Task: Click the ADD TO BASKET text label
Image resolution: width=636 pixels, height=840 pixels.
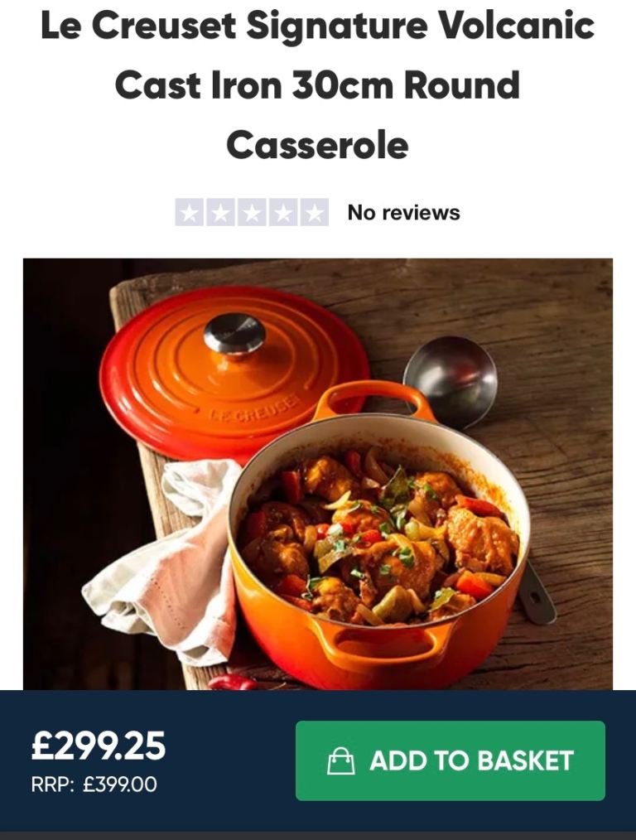Action: [472, 760]
